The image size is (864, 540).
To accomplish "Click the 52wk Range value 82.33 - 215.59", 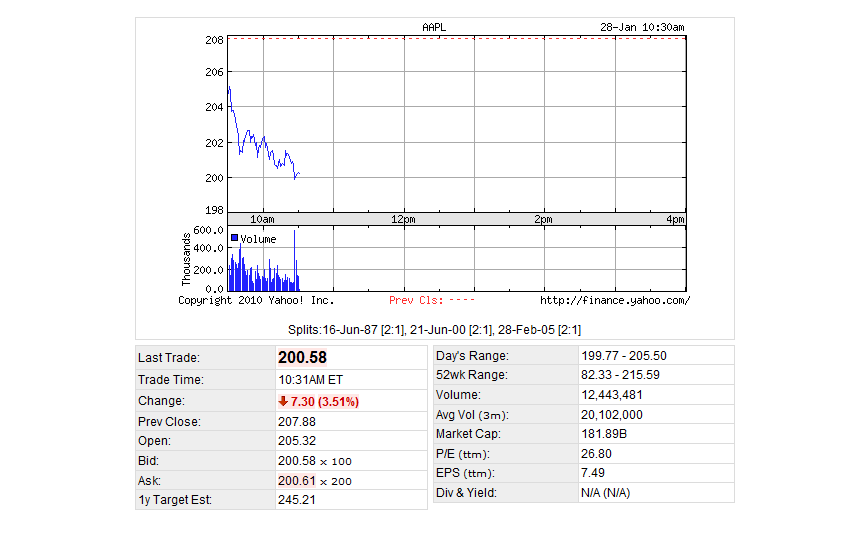I will pyautogui.click(x=620, y=375).
